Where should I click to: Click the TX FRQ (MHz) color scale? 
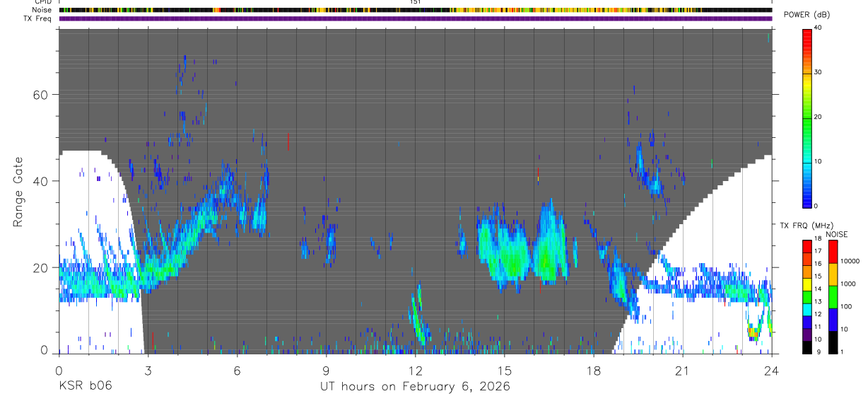(807, 296)
